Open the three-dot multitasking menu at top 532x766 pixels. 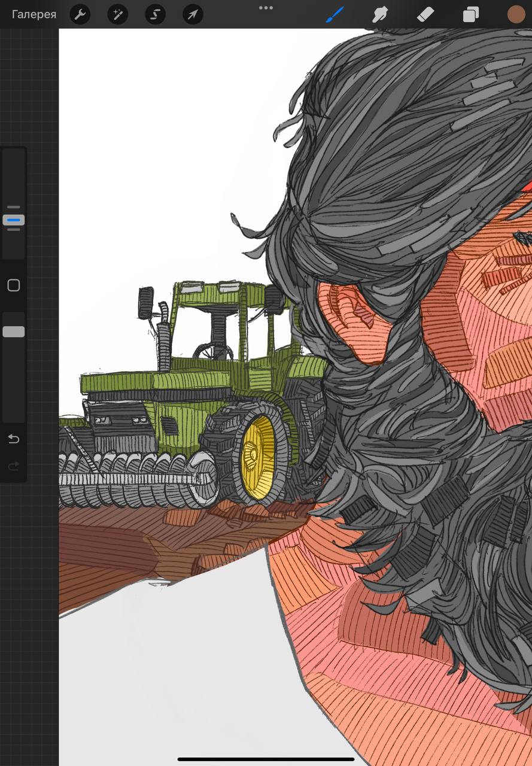tap(266, 8)
